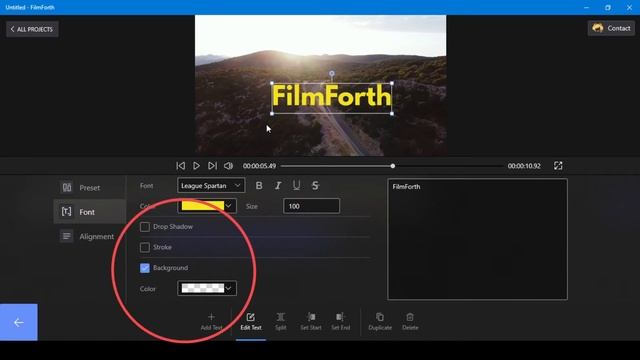Click Set Start
The height and width of the screenshot is (360, 640).
311,322
